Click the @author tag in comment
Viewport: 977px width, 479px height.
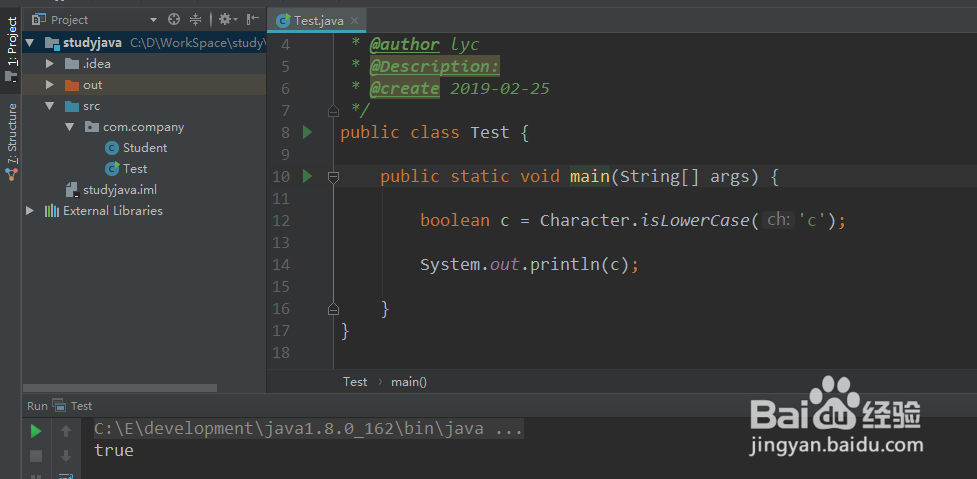coord(405,44)
